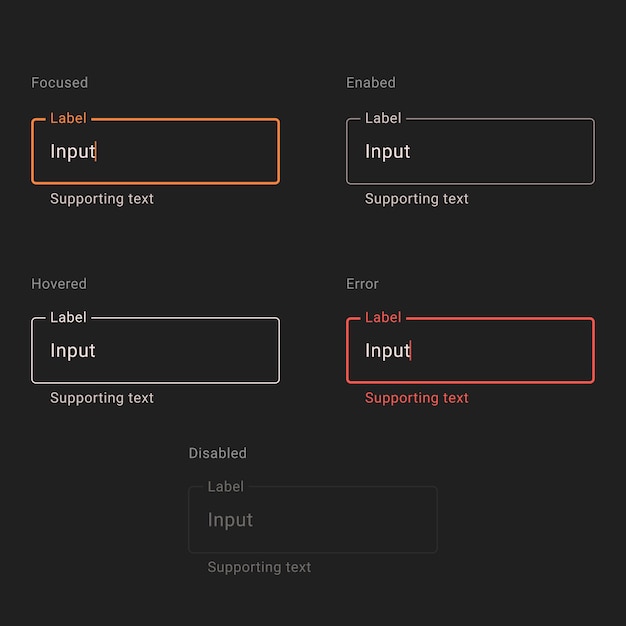626x626 pixels.
Task: Click Supporting text below the Hovered field
Action: pyautogui.click(x=102, y=398)
